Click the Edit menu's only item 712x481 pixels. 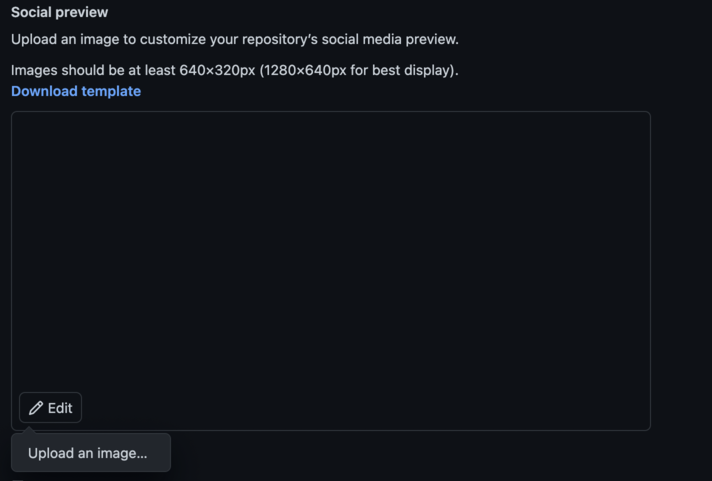[91, 453]
